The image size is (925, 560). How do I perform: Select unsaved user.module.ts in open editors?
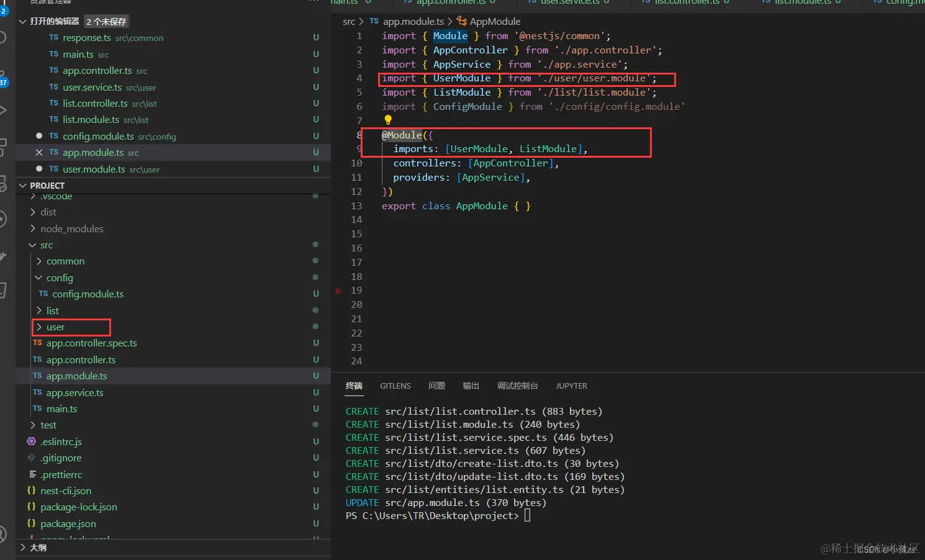(173, 169)
